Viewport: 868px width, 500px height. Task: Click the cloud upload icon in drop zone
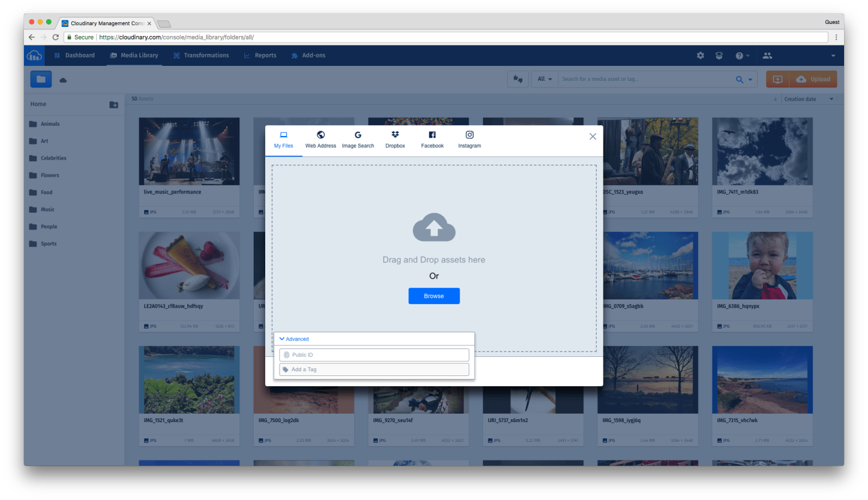pyautogui.click(x=434, y=227)
